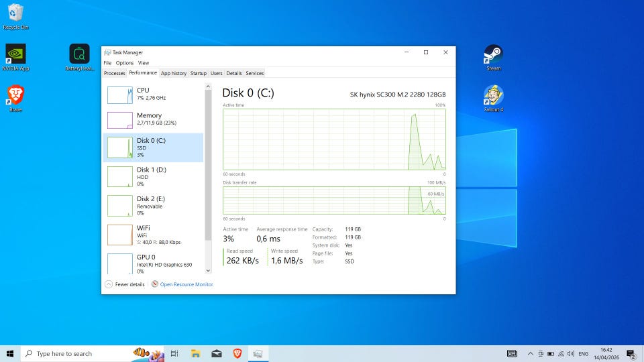The width and height of the screenshot is (644, 362).
Task: Switch to the Details tab
Action: tap(234, 73)
